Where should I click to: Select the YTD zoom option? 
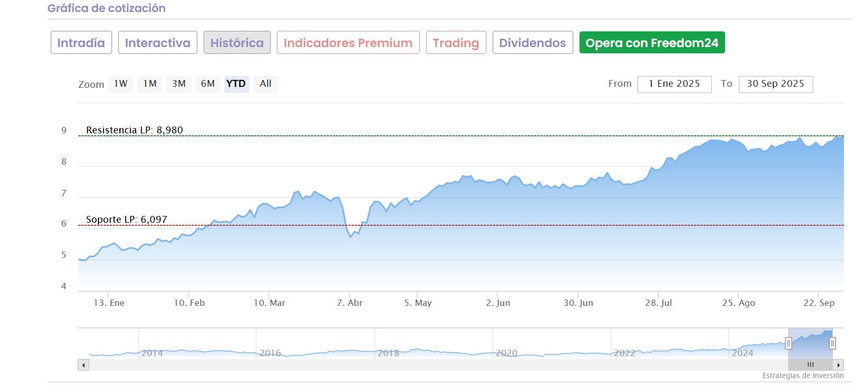coord(236,84)
